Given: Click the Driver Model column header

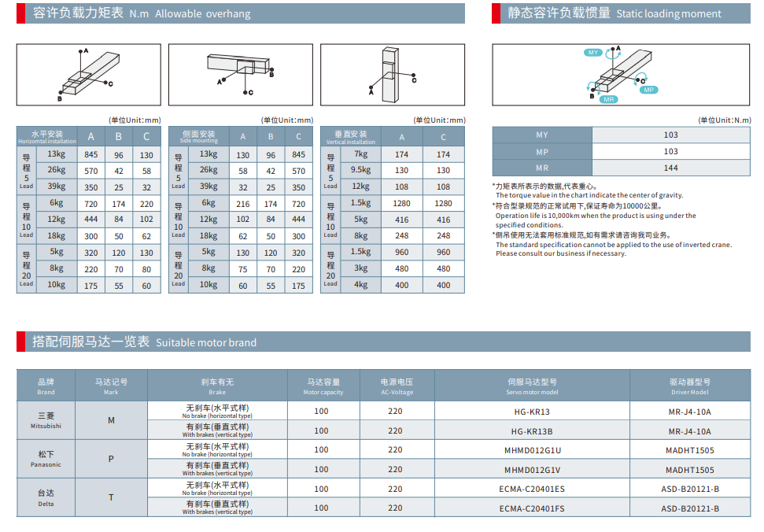Looking at the screenshot, I should (689, 386).
